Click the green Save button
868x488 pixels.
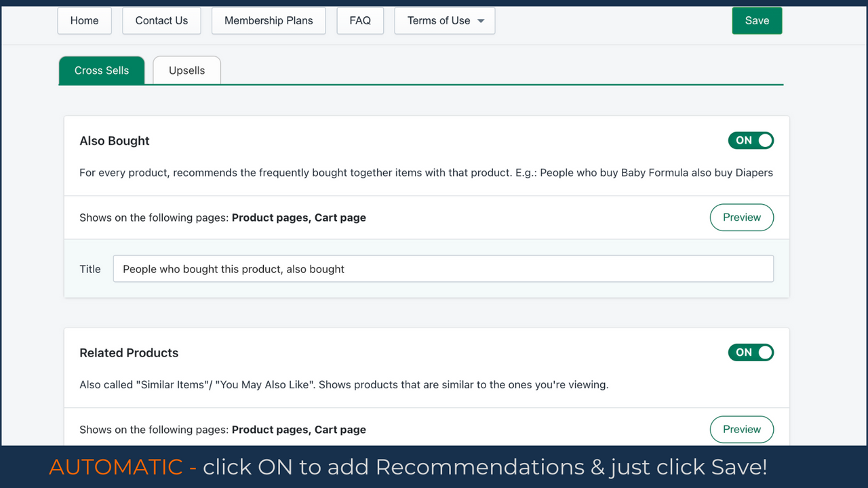[757, 20]
